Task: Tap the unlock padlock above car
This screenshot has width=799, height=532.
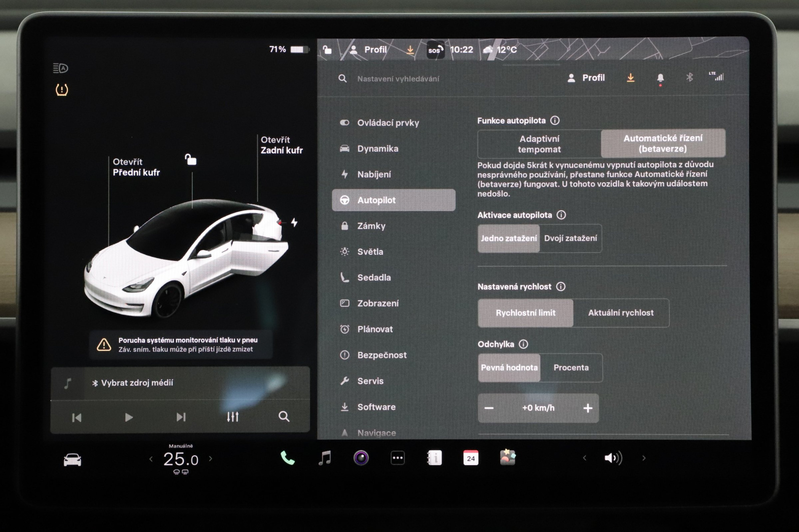Action: click(x=191, y=160)
